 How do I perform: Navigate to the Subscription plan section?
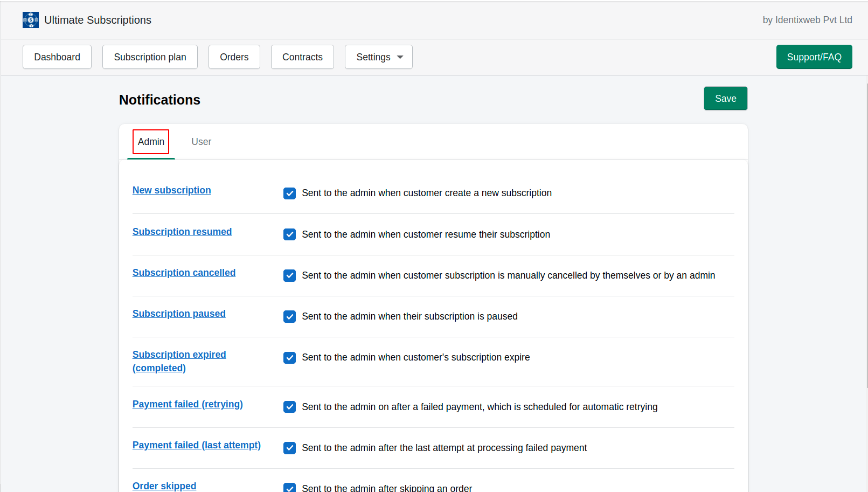(x=150, y=57)
